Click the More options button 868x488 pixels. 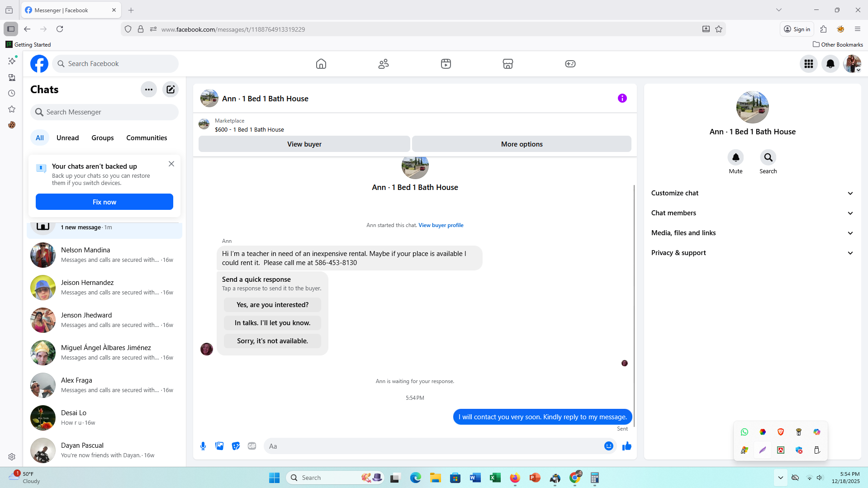(522, 144)
